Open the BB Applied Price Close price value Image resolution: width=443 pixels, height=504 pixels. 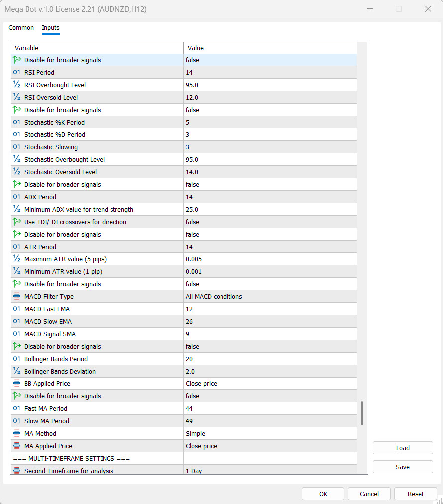tap(270, 384)
